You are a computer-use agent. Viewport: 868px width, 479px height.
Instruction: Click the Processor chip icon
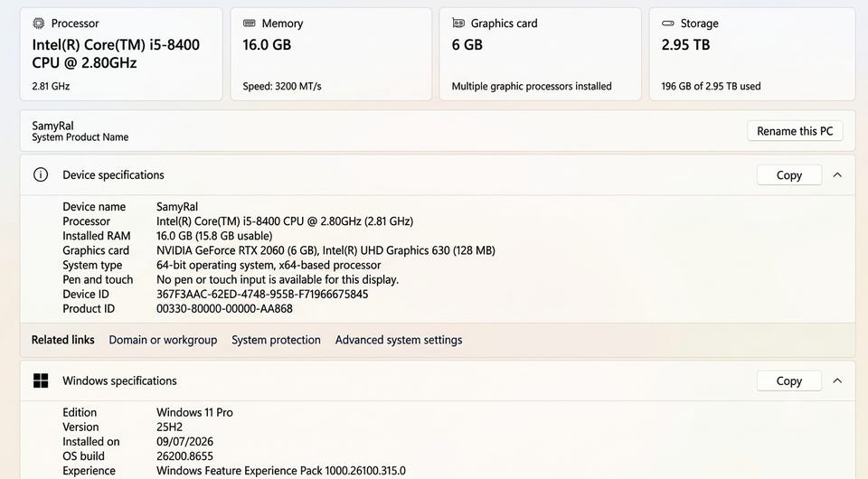coord(38,23)
